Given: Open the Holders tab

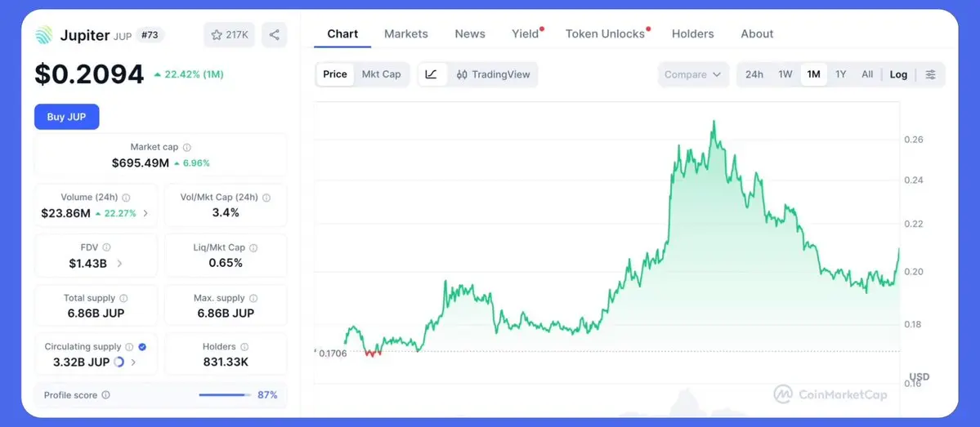Looking at the screenshot, I should (x=692, y=33).
